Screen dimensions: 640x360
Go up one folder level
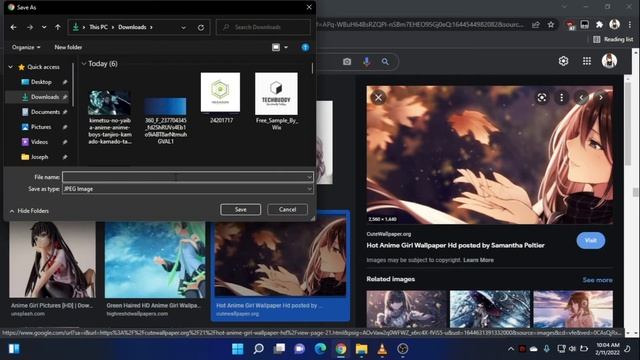pos(58,27)
